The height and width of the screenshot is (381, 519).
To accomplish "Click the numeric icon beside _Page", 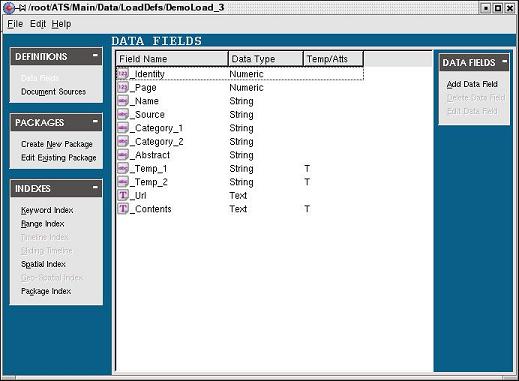I will [x=123, y=87].
